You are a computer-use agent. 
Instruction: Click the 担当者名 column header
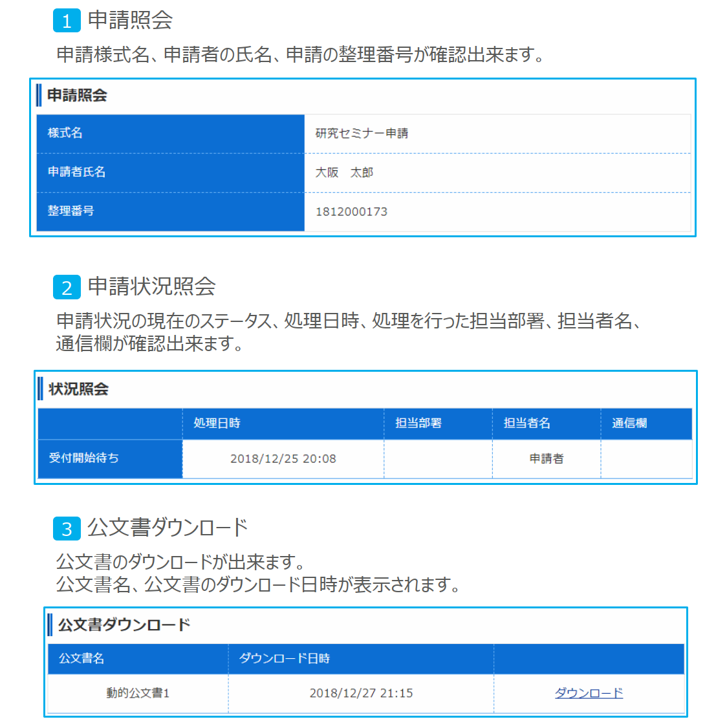tap(547, 423)
